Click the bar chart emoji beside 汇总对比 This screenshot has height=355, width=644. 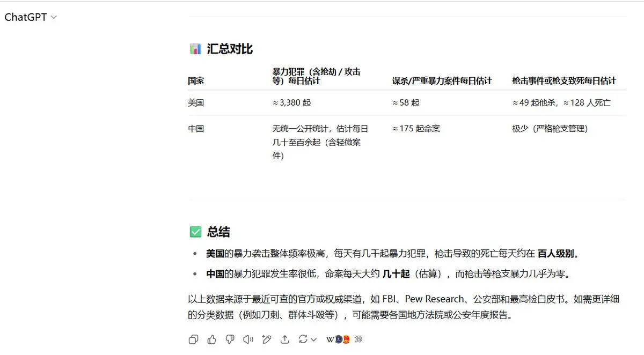(x=195, y=49)
